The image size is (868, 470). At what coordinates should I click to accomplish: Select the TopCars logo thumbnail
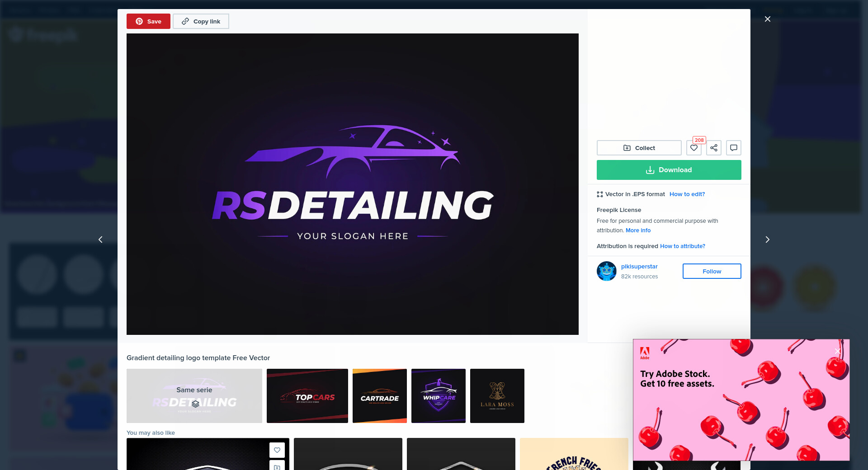307,396
